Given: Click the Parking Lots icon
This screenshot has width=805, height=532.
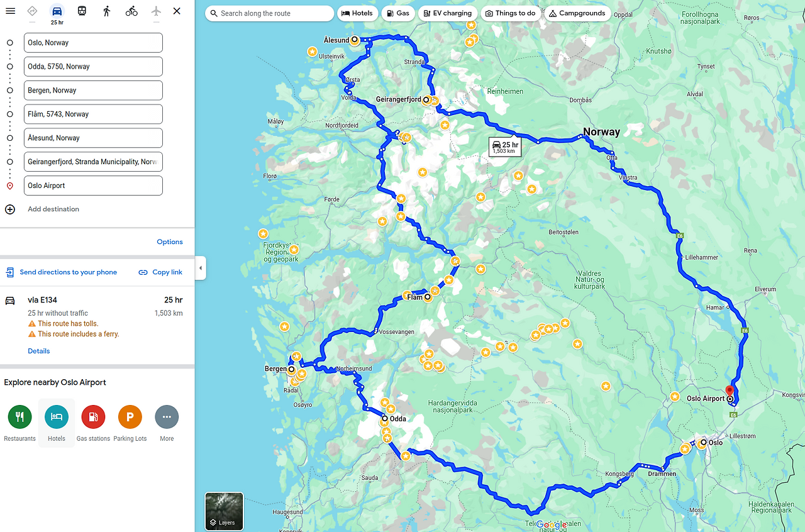Looking at the screenshot, I should 130,417.
